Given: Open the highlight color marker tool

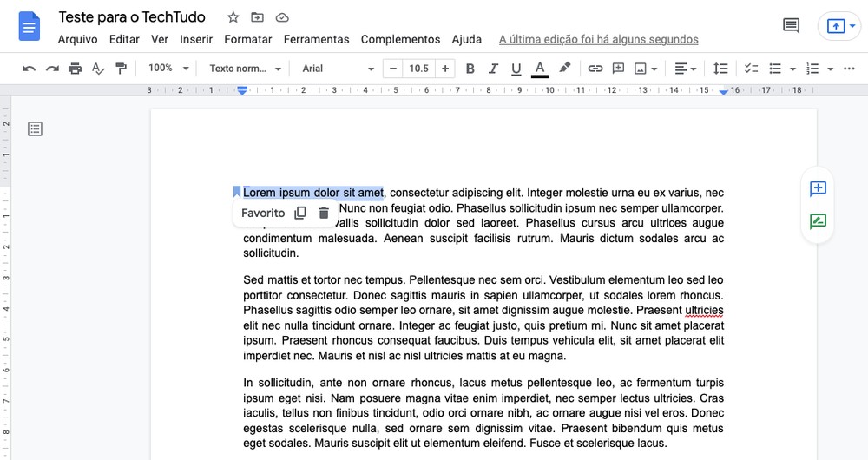Looking at the screenshot, I should (x=565, y=68).
